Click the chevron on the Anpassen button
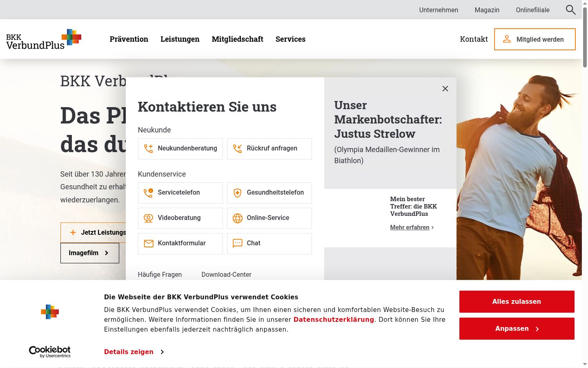This screenshot has height=368, width=588. [537, 329]
